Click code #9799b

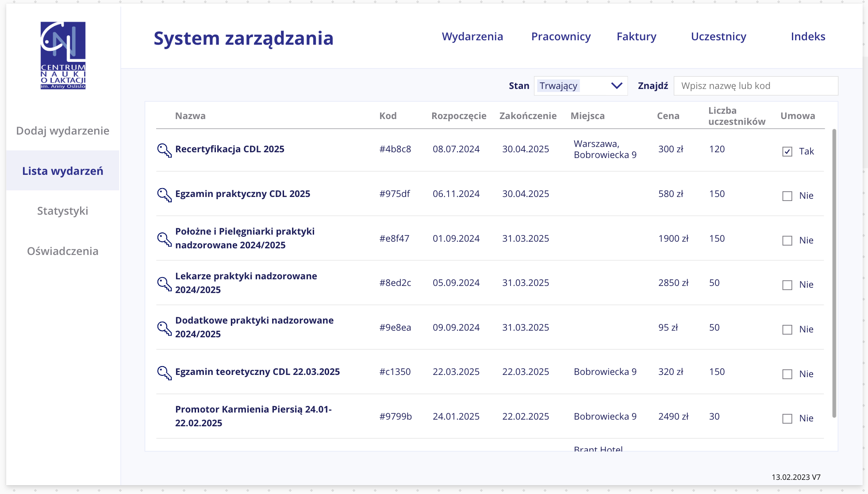[396, 417]
